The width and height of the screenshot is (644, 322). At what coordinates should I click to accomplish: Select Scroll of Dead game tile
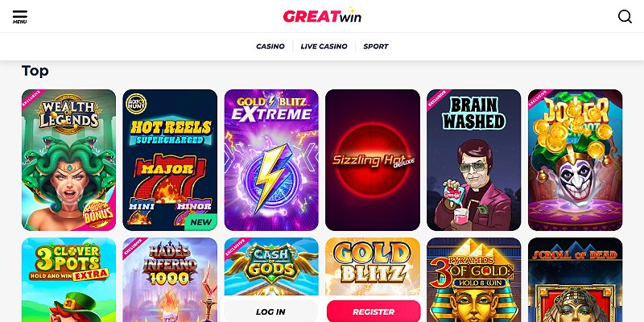click(576, 279)
